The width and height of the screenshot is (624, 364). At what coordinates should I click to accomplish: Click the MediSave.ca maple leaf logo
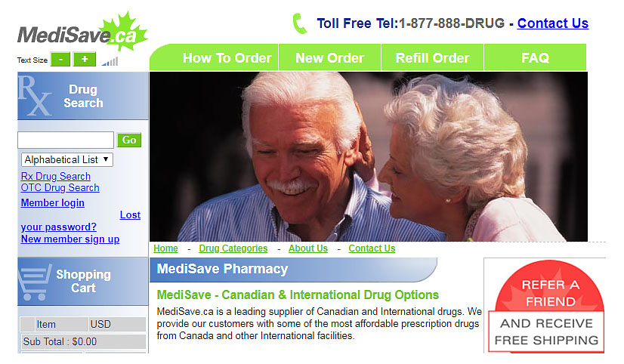pyautogui.click(x=82, y=31)
